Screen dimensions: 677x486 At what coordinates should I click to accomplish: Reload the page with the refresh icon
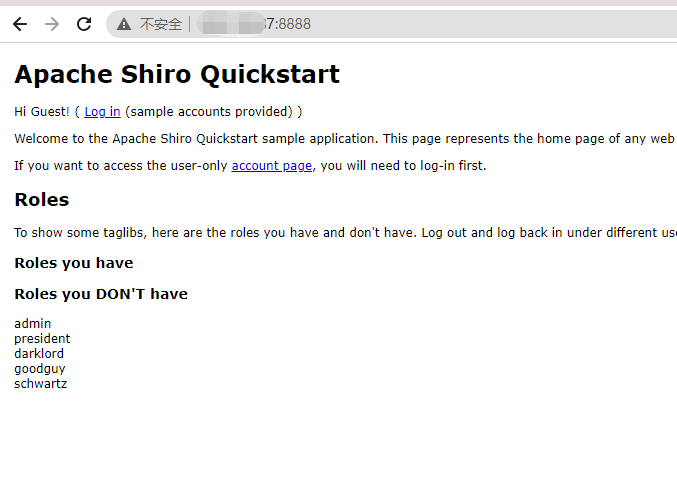84,24
